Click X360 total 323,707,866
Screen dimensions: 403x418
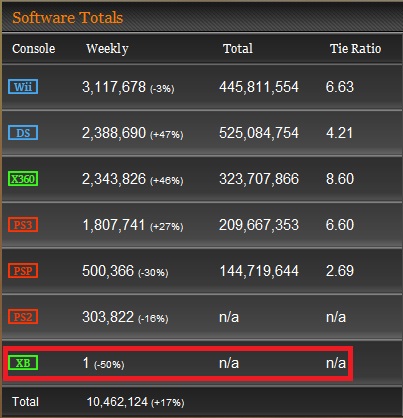point(259,179)
